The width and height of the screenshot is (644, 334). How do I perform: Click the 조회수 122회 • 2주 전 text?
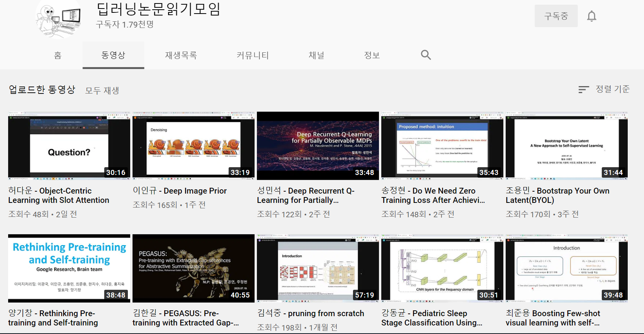pyautogui.click(x=293, y=214)
